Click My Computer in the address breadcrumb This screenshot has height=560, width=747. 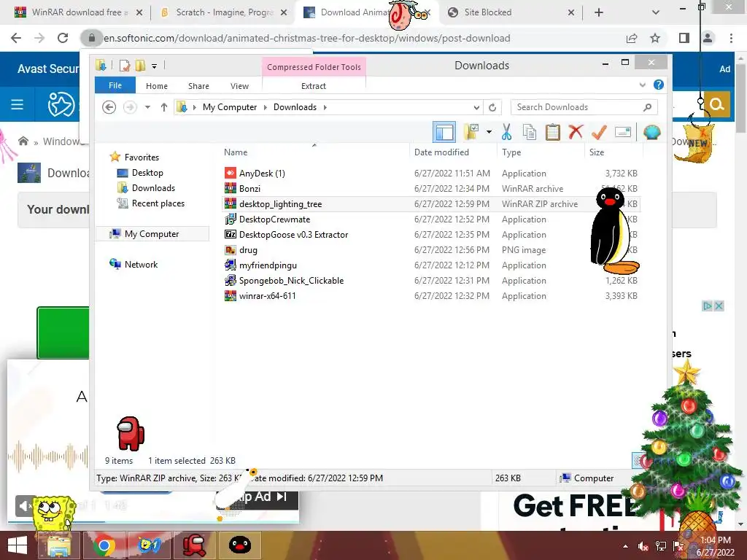pos(230,107)
